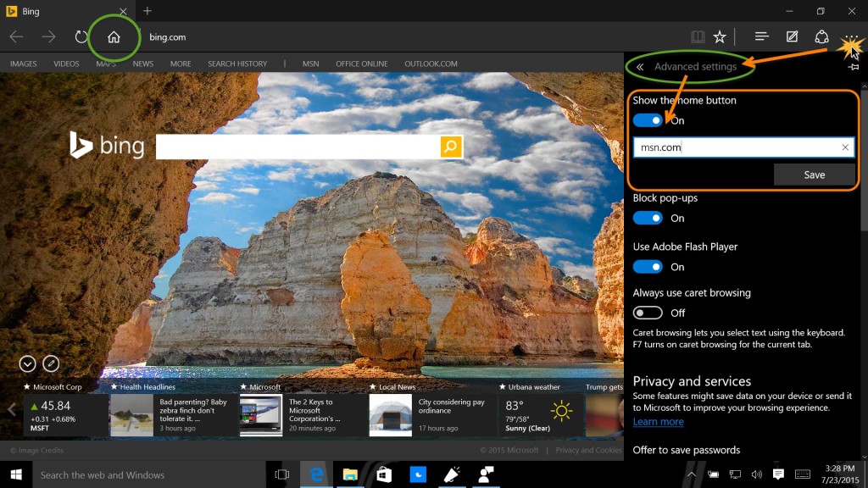Image resolution: width=868 pixels, height=488 pixels.
Task: Add page to favorites with star icon
Action: pyautogui.click(x=720, y=37)
